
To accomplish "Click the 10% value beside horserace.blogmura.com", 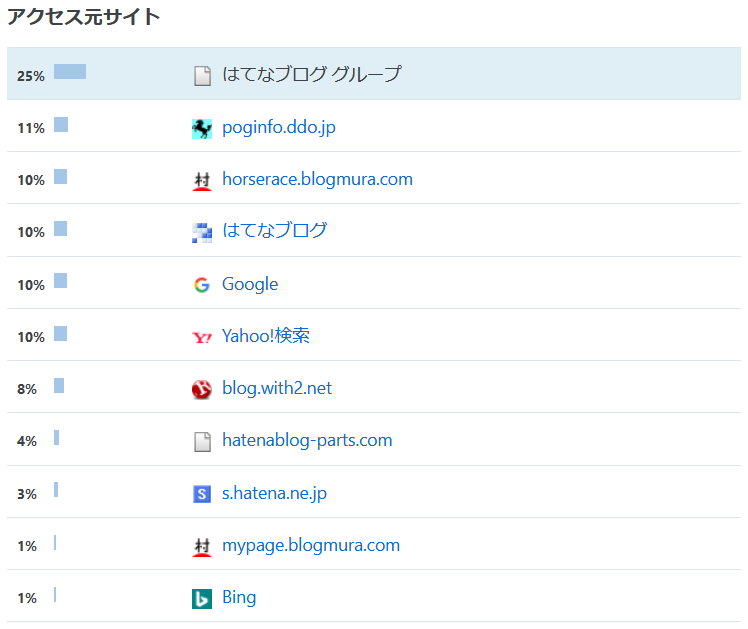I will 31,180.
